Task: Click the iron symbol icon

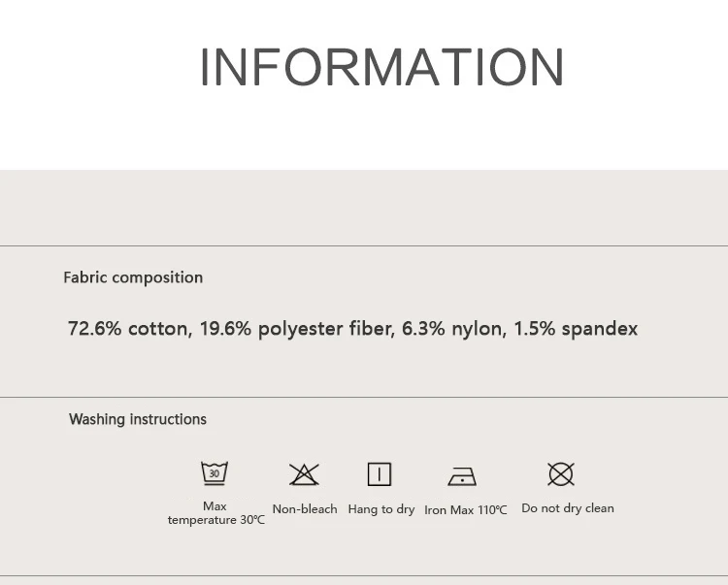Action: (x=462, y=476)
